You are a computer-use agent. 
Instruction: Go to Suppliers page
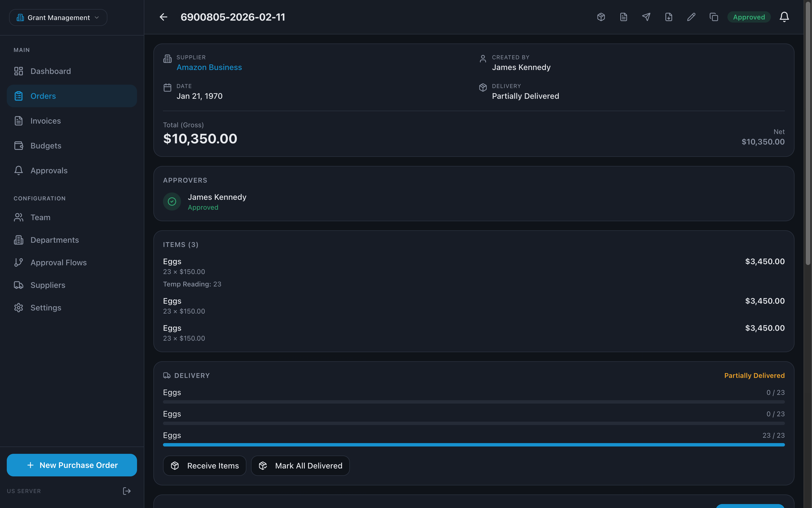pyautogui.click(x=72, y=285)
